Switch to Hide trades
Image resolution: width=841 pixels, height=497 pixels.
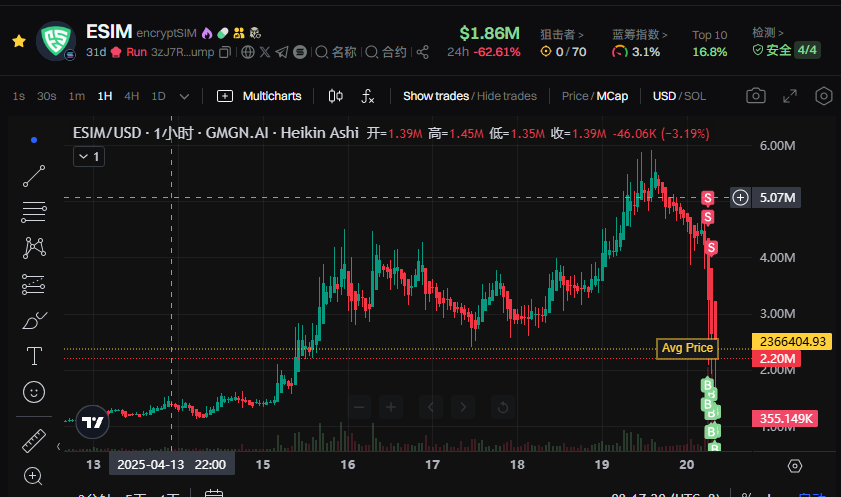click(x=507, y=96)
